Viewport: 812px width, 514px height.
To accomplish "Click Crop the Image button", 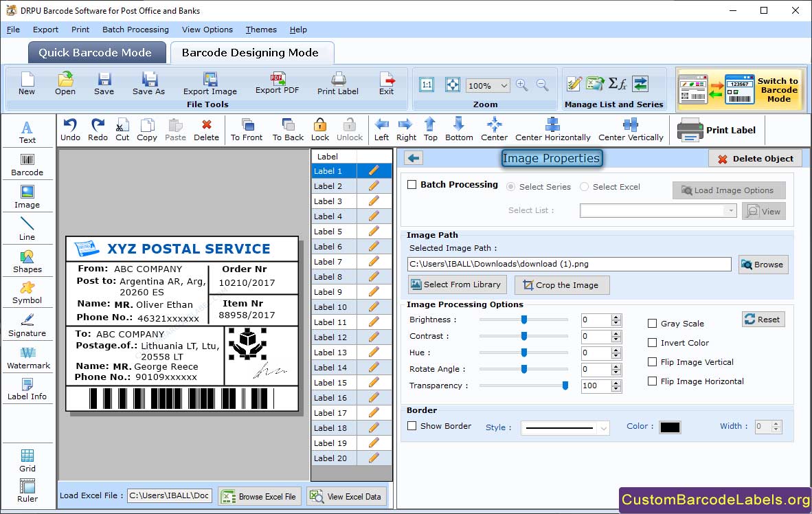I will click(561, 285).
